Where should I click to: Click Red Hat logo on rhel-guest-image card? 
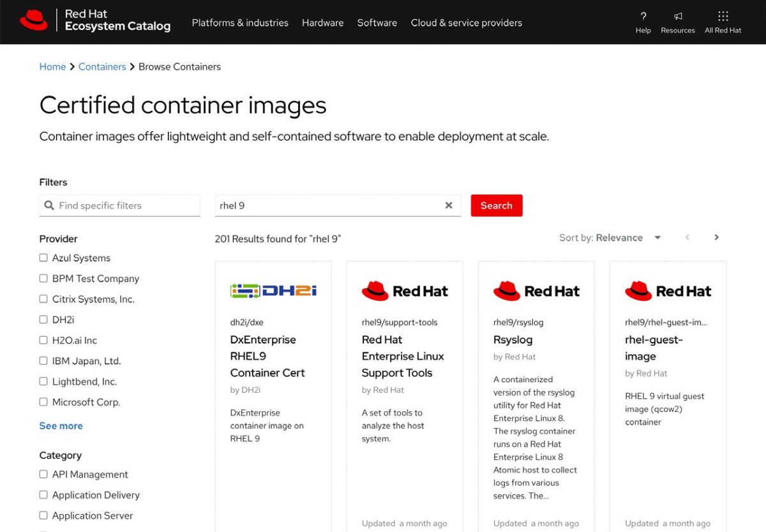tap(668, 291)
